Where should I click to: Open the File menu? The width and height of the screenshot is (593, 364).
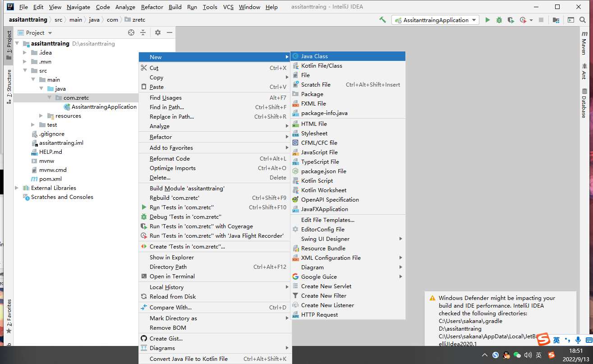(x=23, y=7)
